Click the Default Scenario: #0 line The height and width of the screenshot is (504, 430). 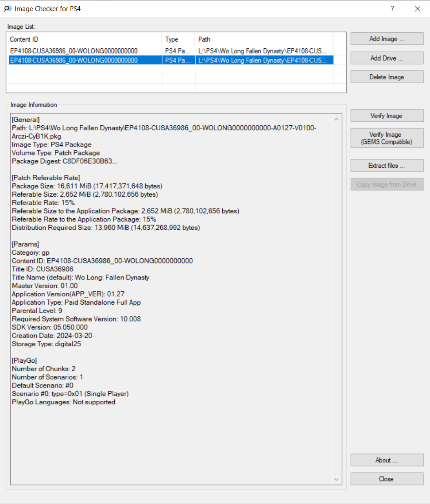(43, 385)
